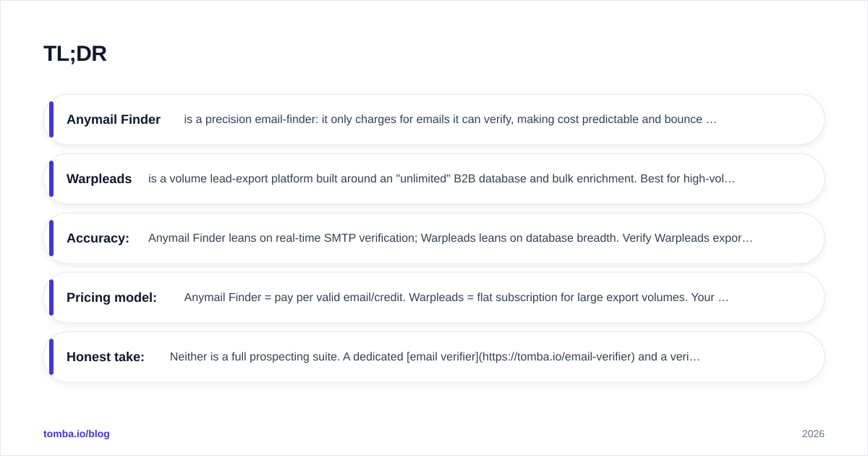The image size is (868, 456).
Task: Click the purple accent bar beside Anymail Finder
Action: point(51,119)
